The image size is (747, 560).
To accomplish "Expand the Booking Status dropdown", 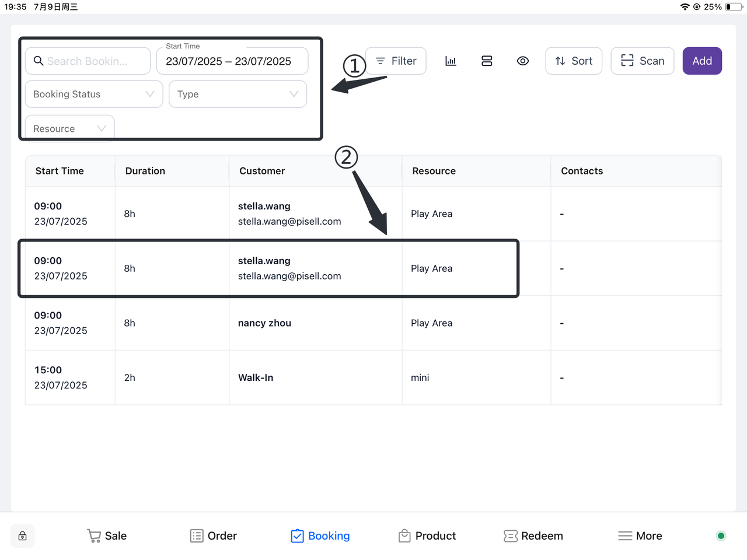I will [93, 94].
